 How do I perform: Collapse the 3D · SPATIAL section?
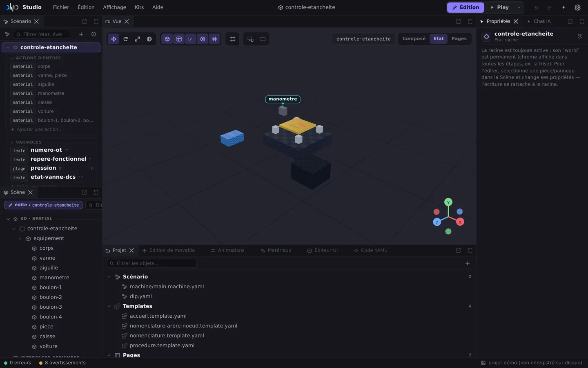pos(8,219)
